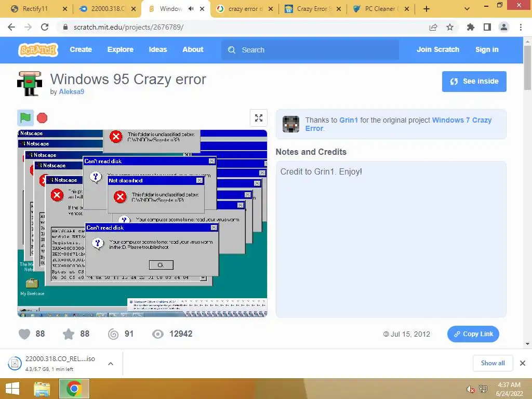Viewport: 532px width, 399px height.
Task: Focus the Scratch search field
Action: (310, 50)
